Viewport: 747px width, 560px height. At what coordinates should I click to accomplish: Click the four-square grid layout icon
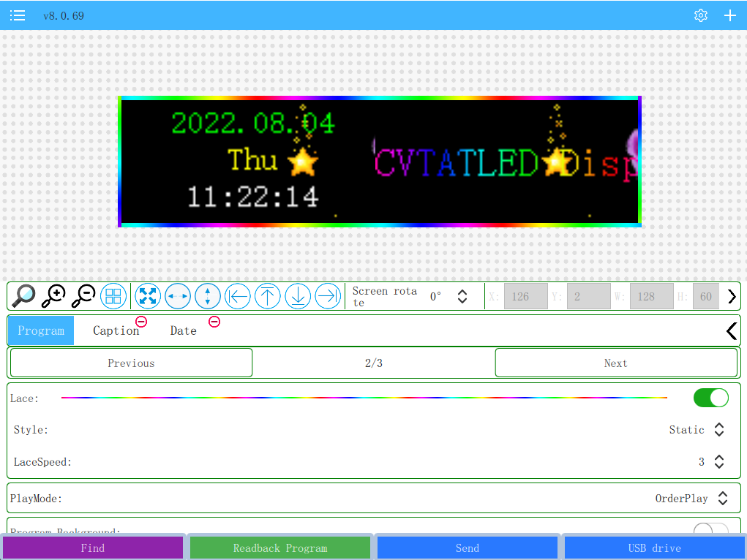113,296
